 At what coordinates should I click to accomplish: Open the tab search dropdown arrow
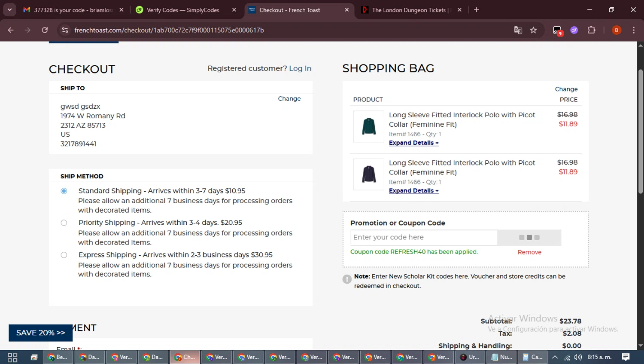pyautogui.click(x=9, y=9)
